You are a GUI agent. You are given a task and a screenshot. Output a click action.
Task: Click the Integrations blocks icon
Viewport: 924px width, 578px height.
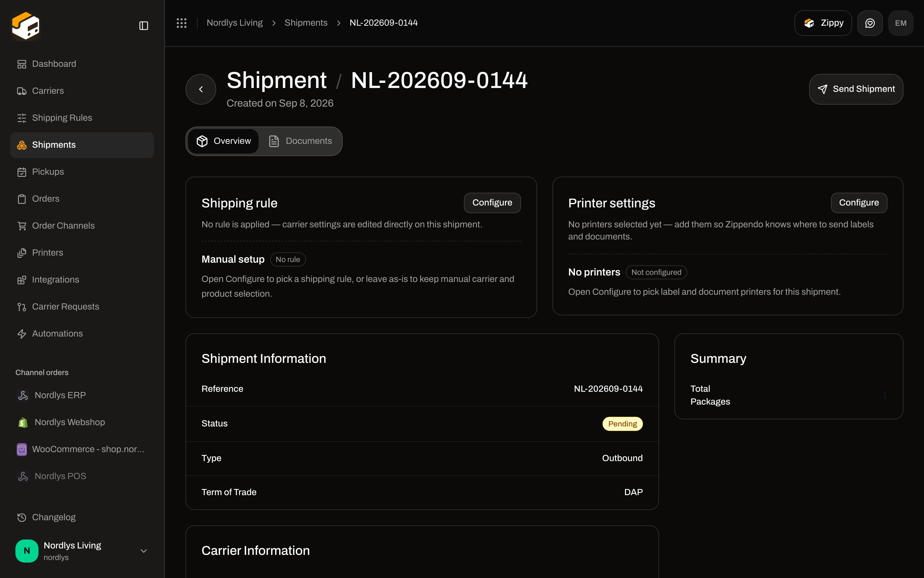(x=22, y=280)
